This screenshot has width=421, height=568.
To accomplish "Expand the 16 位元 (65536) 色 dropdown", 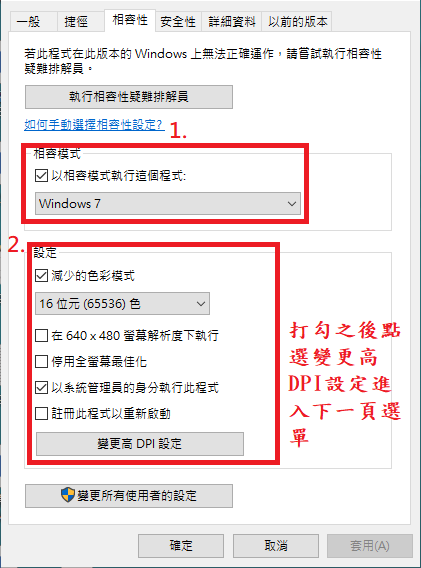I will click(x=122, y=304).
